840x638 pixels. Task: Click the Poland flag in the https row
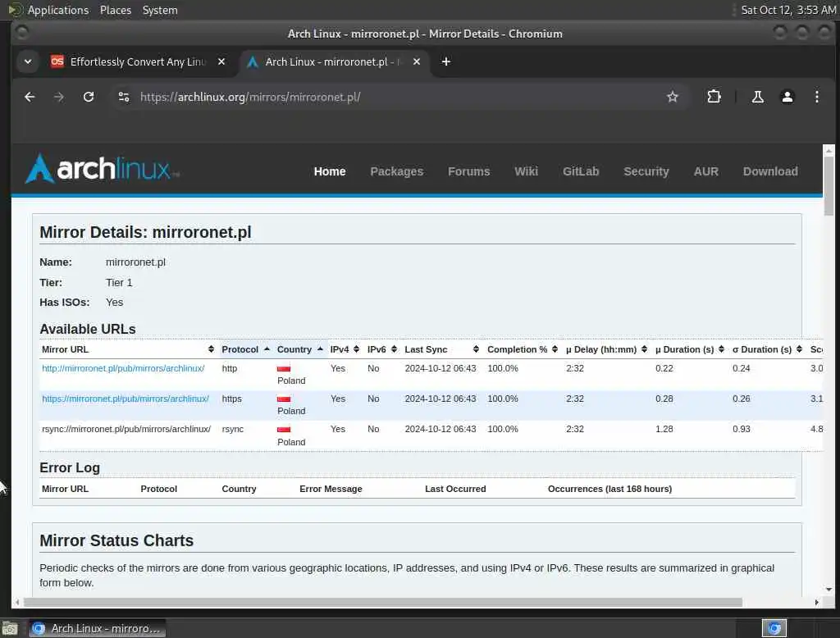(x=284, y=399)
